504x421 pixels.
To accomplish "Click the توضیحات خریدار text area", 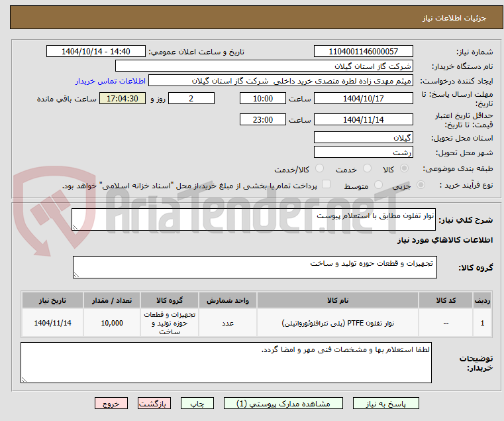I will 226,363.
